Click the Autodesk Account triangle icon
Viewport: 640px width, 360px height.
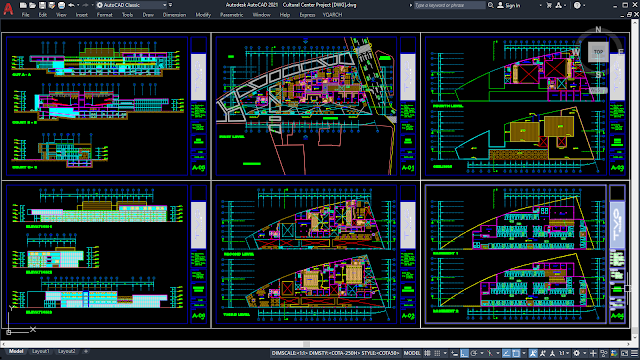[x=558, y=5]
